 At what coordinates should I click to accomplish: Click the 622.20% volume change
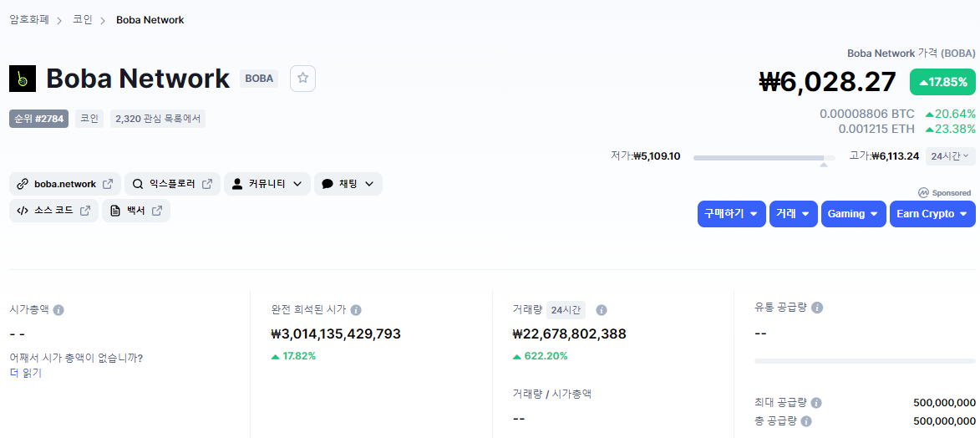[x=540, y=357]
